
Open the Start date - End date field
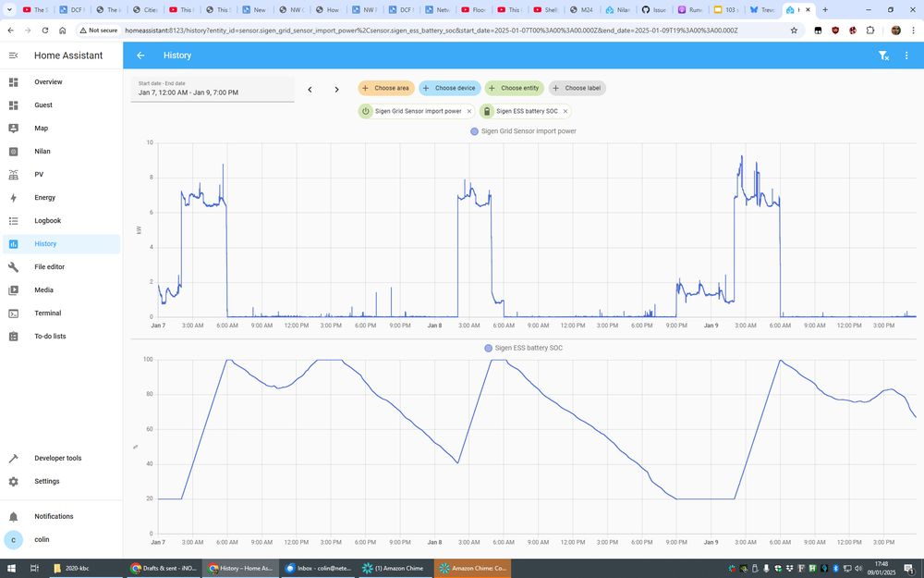point(213,89)
